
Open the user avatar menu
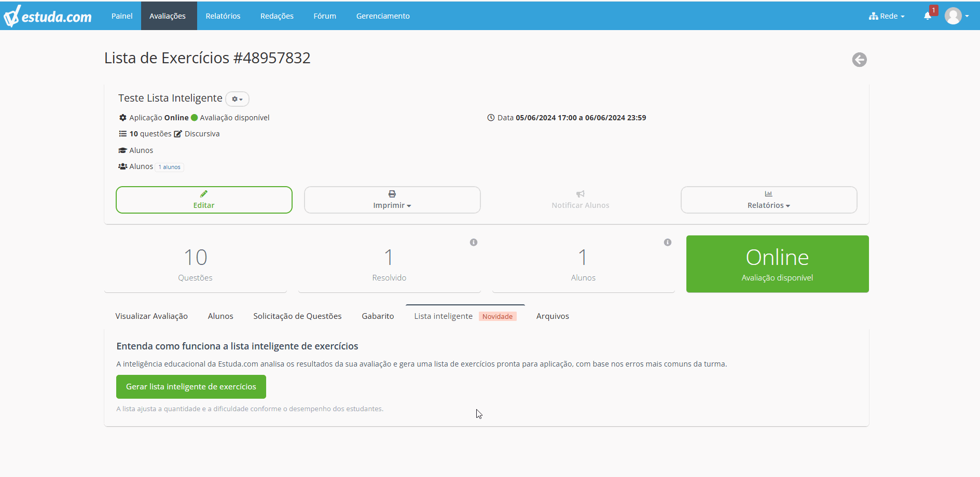click(x=957, y=16)
